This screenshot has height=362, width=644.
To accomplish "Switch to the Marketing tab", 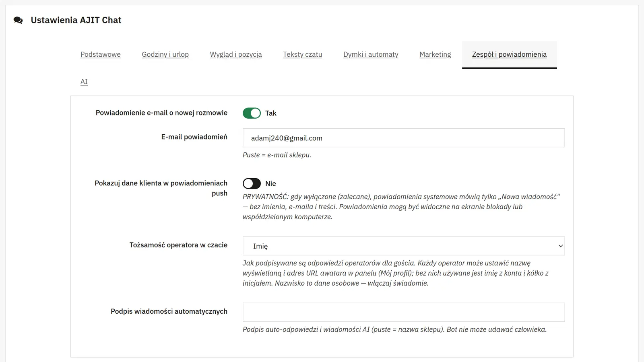I will 435,54.
